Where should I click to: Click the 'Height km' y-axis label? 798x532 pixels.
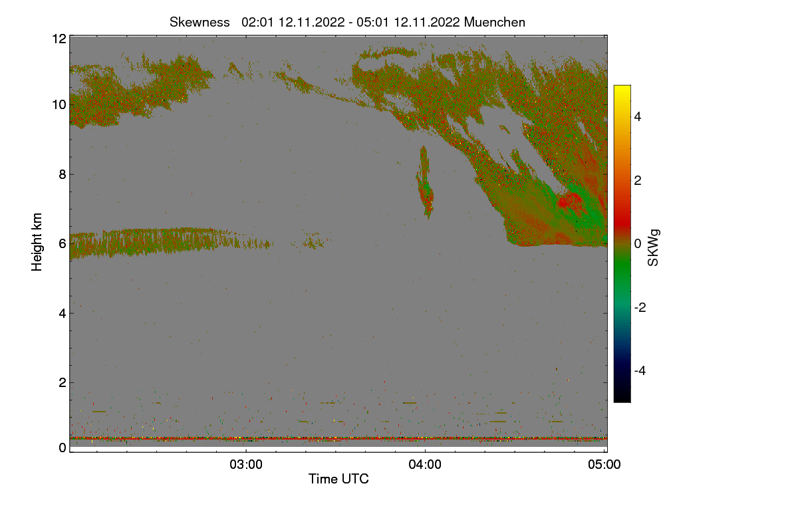(x=37, y=241)
